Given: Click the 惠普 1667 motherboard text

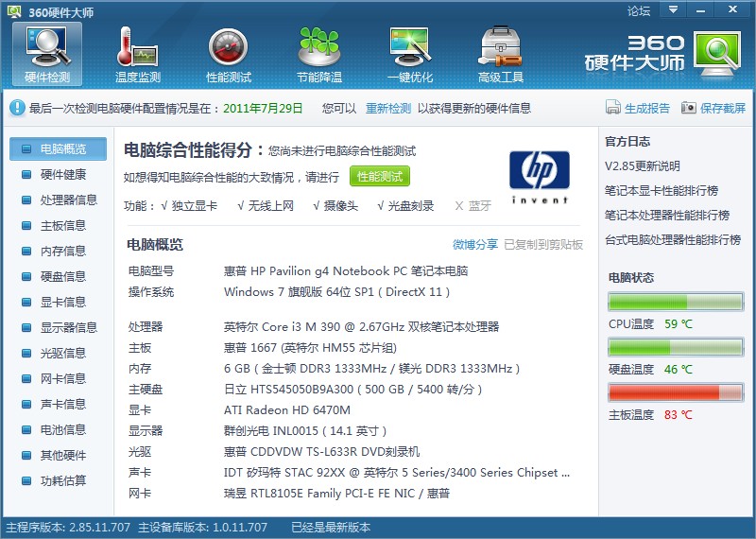Looking at the screenshot, I should coord(310,347).
